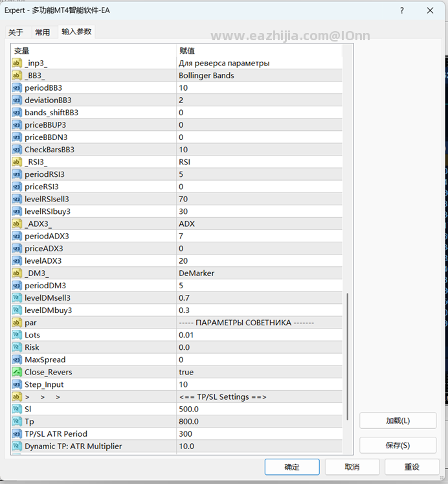448x484 pixels.
Task: Select the Dynamic TP: ATR Multiplier row
Action: (177, 446)
